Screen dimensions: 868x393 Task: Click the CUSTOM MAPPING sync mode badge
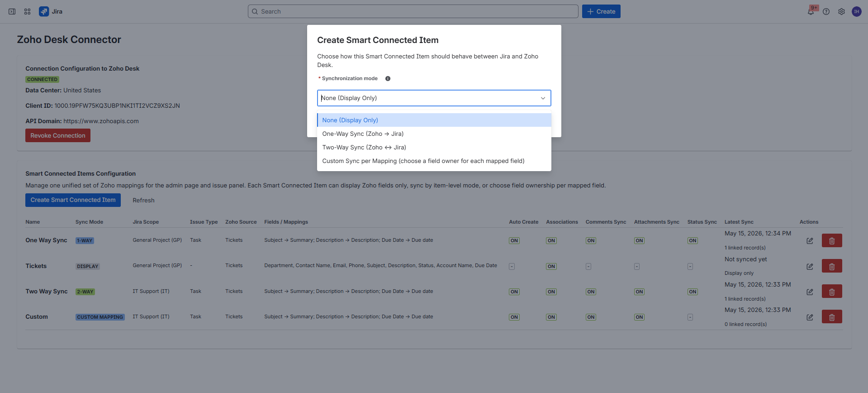point(100,317)
